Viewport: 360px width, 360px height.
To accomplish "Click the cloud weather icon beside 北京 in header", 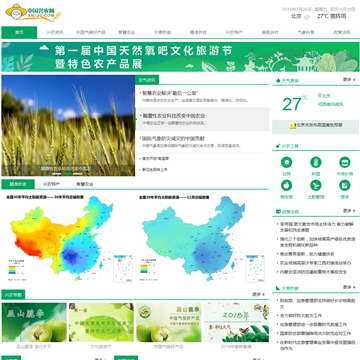I will [x=307, y=17].
